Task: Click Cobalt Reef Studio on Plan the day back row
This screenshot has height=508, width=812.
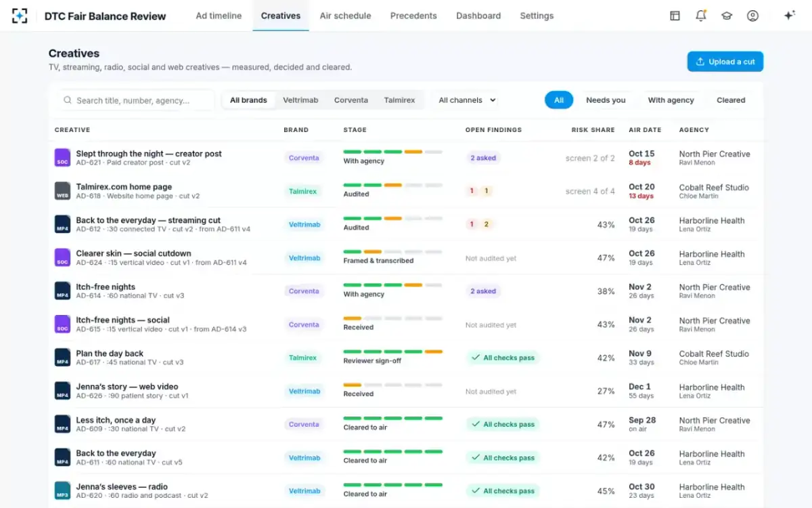Action: coord(714,354)
